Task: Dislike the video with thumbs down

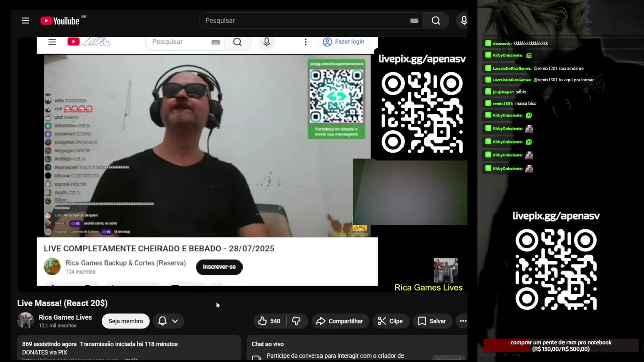Action: tap(296, 321)
